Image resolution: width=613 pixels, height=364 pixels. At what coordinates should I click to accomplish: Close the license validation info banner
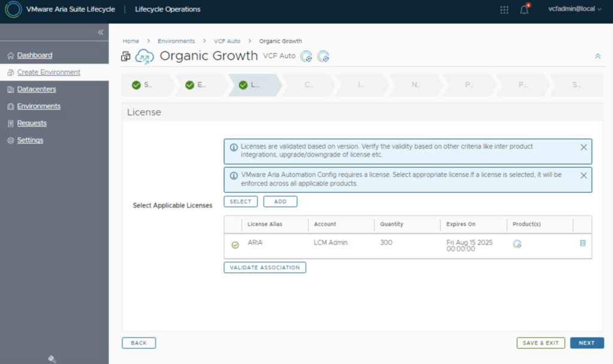coord(584,147)
